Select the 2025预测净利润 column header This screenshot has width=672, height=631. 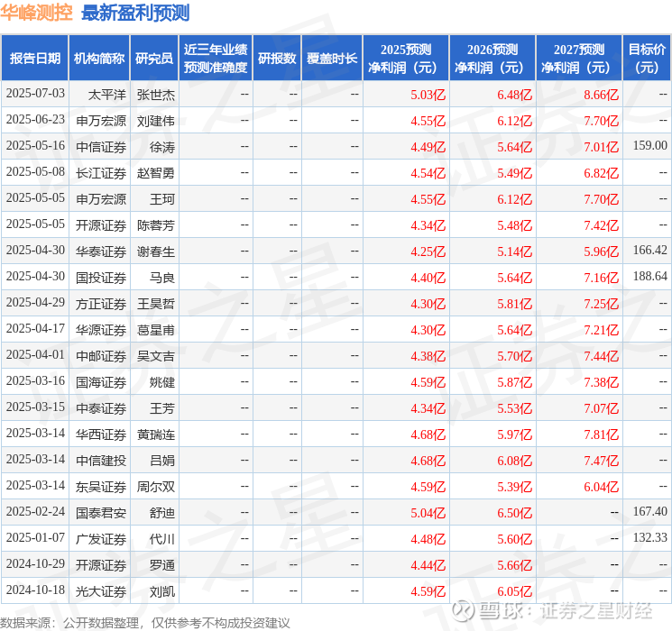tap(406, 59)
